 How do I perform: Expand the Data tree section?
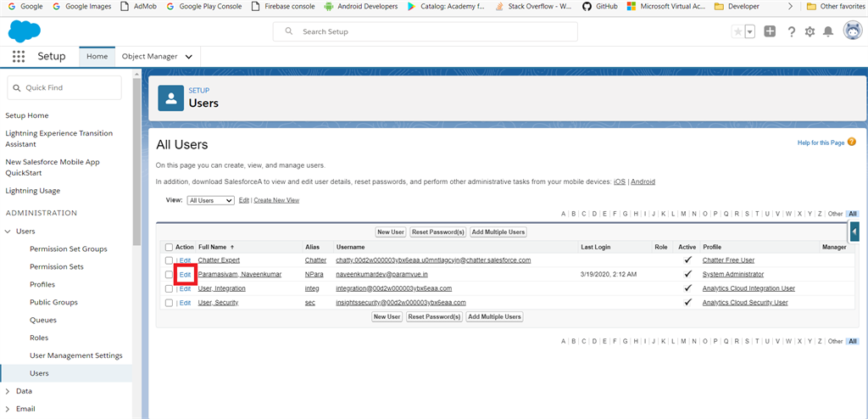[7, 391]
